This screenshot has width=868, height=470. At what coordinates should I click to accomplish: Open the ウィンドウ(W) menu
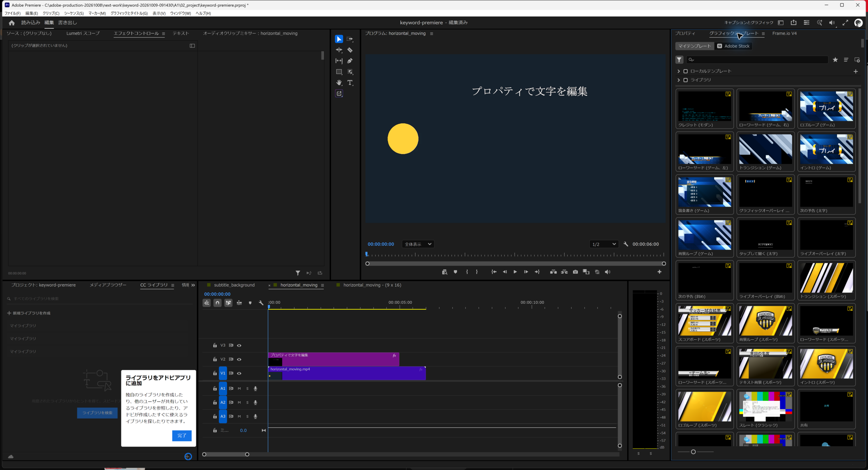[180, 14]
